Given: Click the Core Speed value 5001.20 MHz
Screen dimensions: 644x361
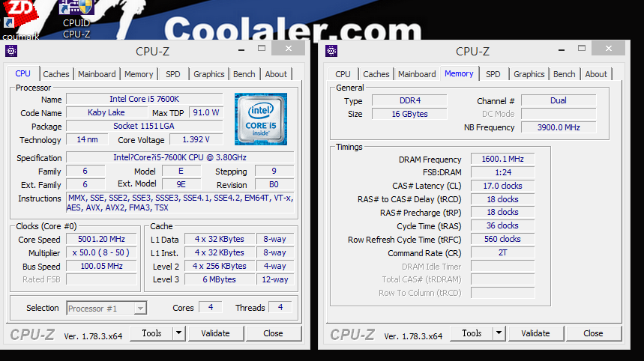Looking at the screenshot, I should click(x=101, y=239).
